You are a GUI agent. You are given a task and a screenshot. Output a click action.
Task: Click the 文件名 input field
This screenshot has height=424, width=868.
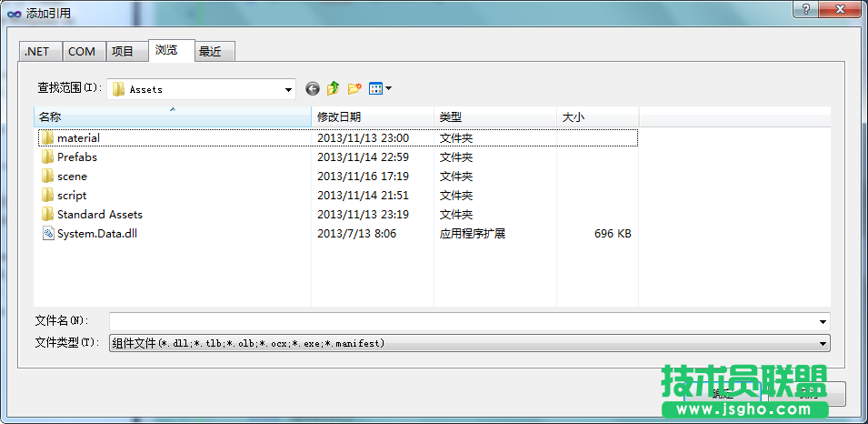click(469, 321)
